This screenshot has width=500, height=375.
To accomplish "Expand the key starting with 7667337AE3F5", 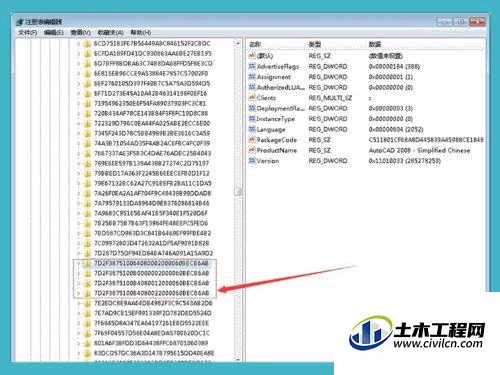I will coord(79,153).
